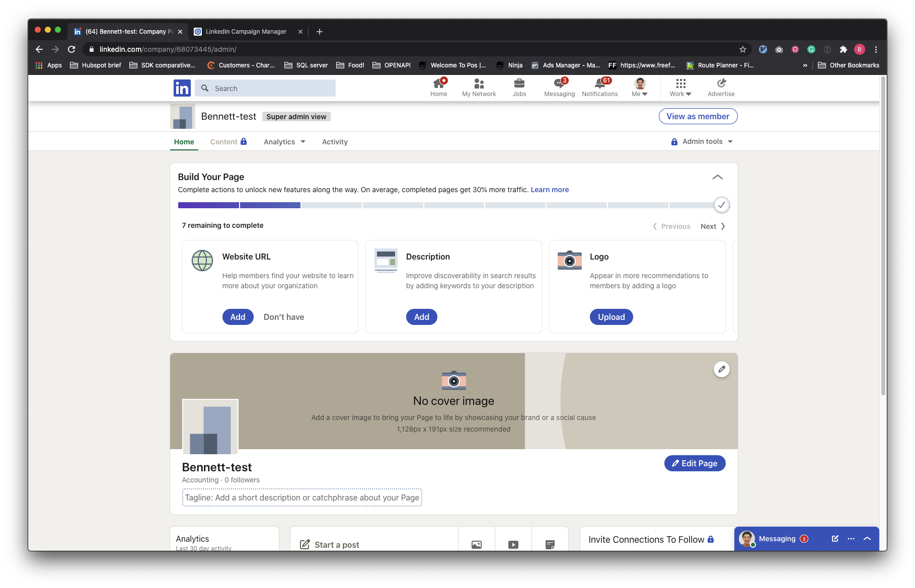The width and height of the screenshot is (915, 588).
Task: Open the Me profile dropdown
Action: pyautogui.click(x=639, y=87)
